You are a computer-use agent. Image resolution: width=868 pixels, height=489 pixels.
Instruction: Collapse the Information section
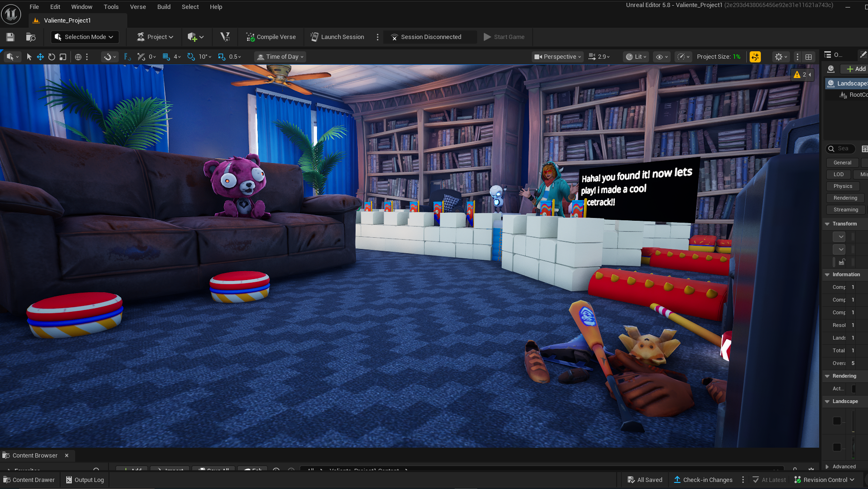click(827, 275)
